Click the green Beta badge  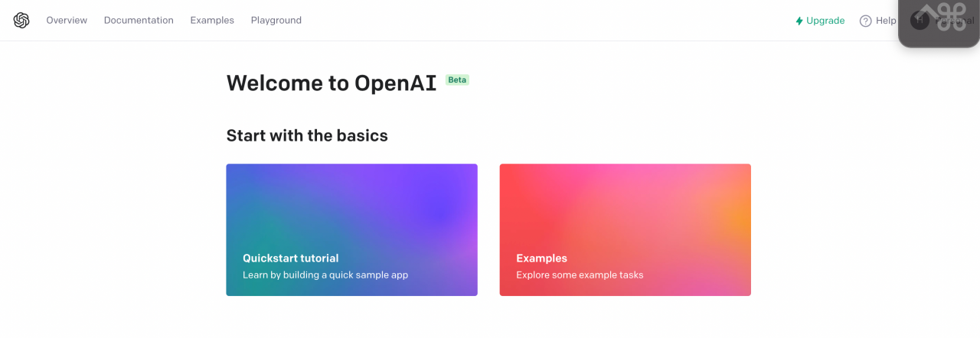[457, 80]
